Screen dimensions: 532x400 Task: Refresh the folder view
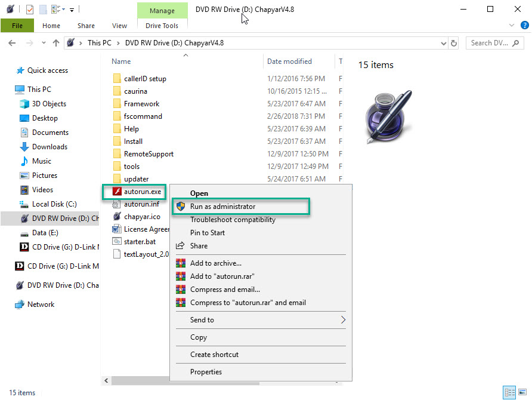(x=454, y=43)
